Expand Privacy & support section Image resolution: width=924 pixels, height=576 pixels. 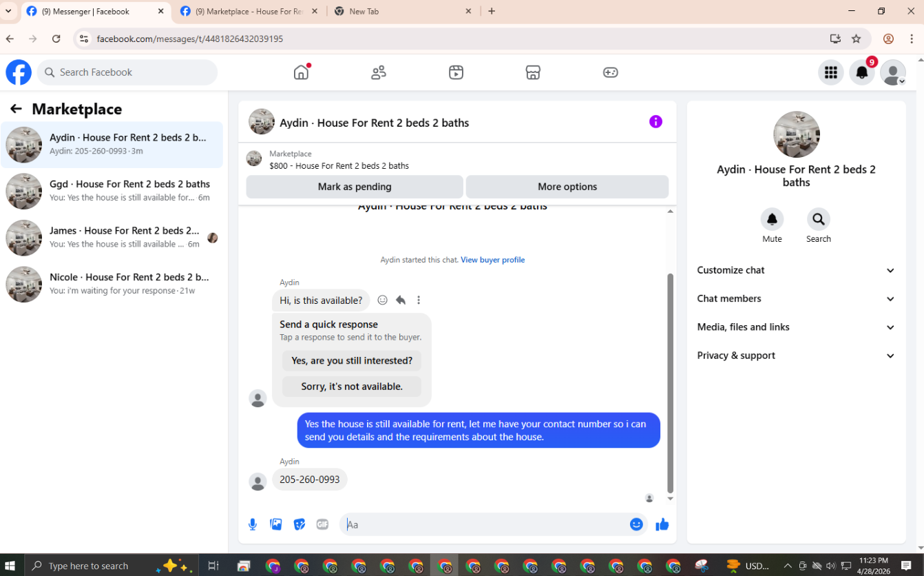[x=796, y=356]
